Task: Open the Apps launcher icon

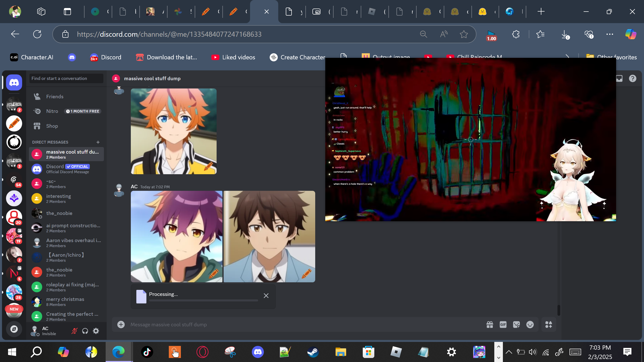Action: point(549,325)
